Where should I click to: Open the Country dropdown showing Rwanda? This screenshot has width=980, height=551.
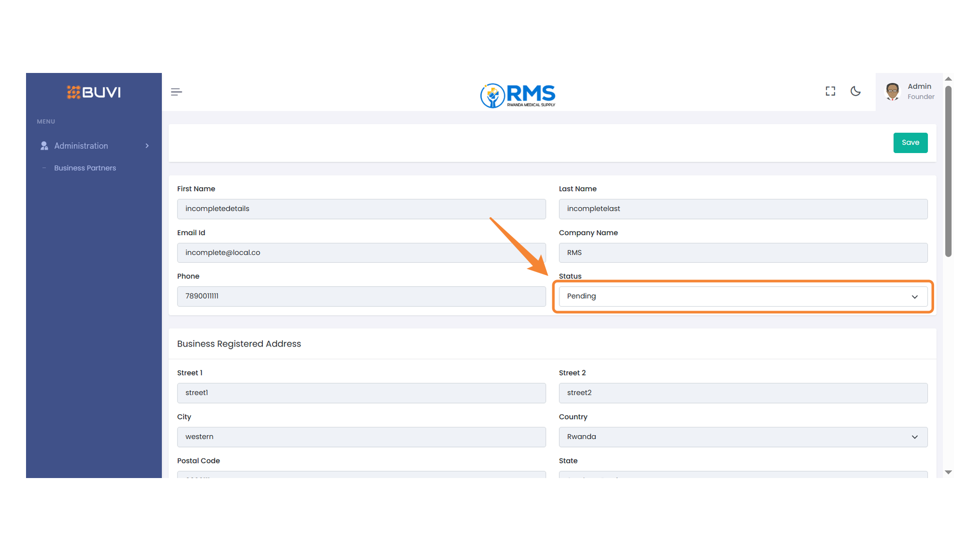(743, 437)
